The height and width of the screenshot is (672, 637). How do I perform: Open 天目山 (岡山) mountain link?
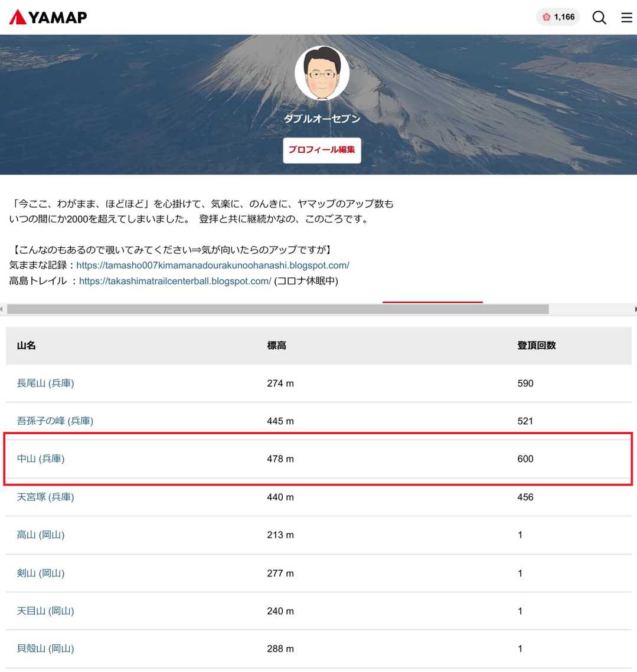pos(45,611)
